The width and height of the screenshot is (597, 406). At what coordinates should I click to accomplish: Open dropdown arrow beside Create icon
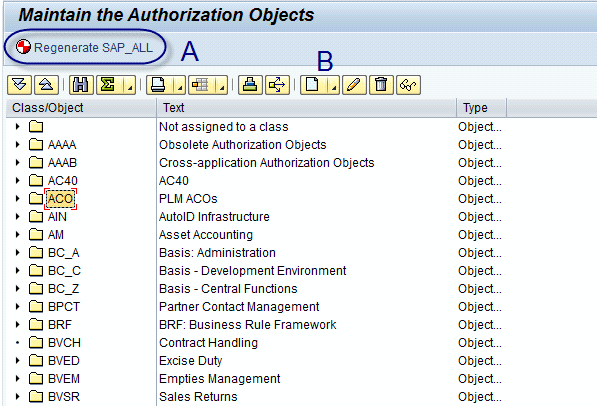[x=334, y=85]
